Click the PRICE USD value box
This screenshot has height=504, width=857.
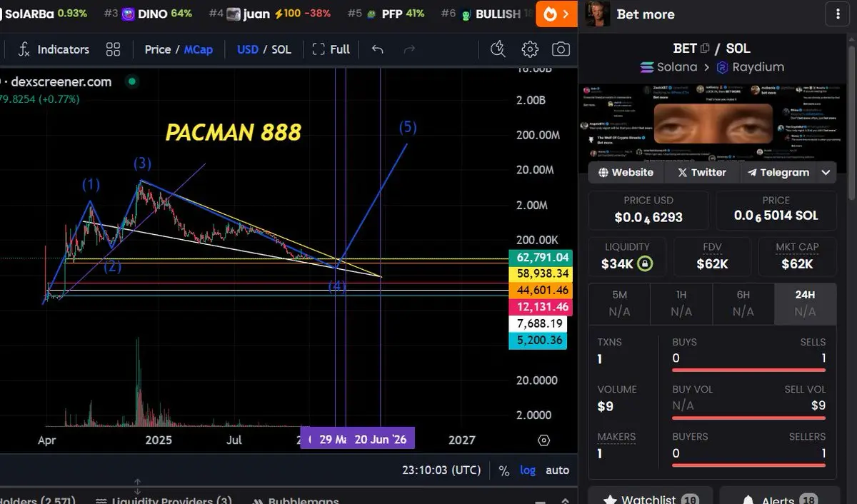(648, 209)
